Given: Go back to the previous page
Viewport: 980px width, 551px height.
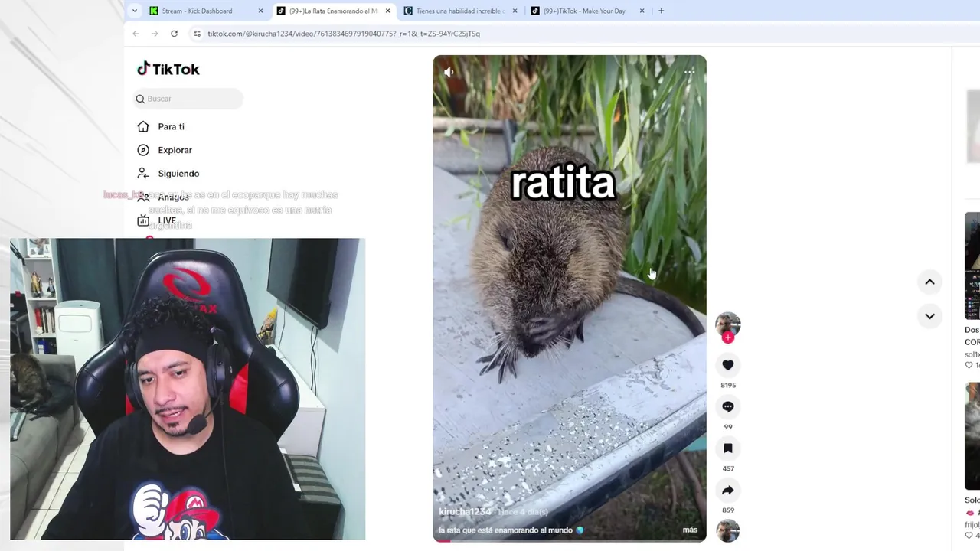Looking at the screenshot, I should [x=136, y=34].
